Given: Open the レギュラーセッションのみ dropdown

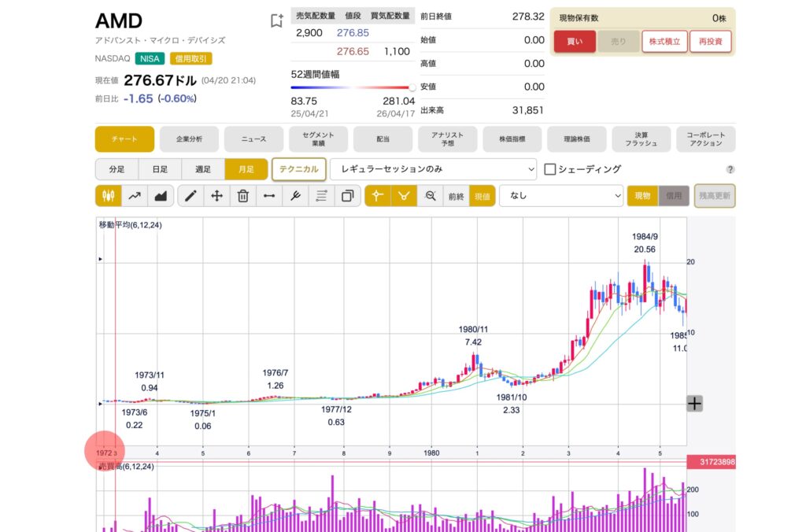Looking at the screenshot, I should pos(433,169).
